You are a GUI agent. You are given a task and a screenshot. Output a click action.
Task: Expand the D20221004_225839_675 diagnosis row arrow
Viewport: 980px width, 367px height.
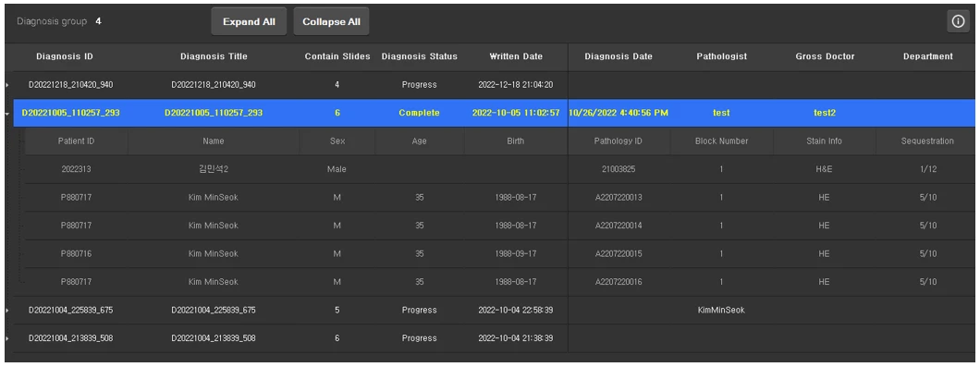point(6,310)
